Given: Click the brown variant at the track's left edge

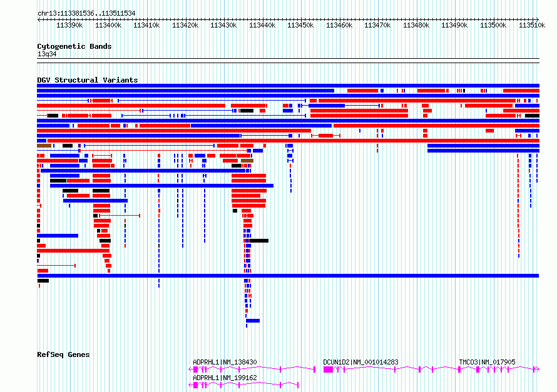Looking at the screenshot, I should 44,146.
